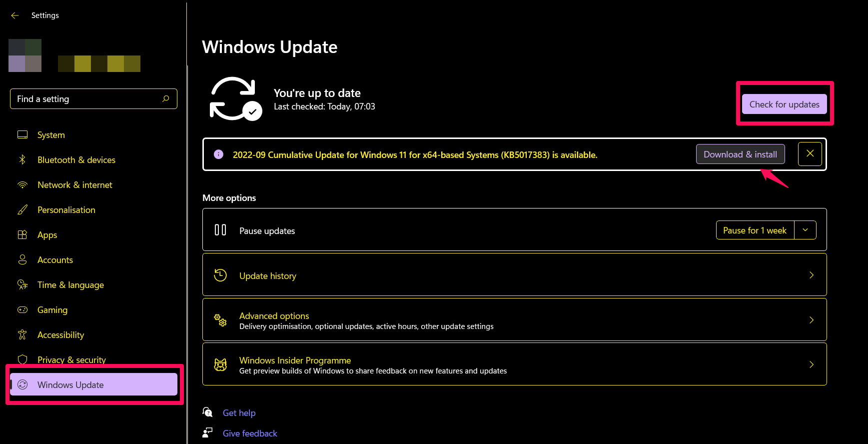This screenshot has width=868, height=444.
Task: Click the Gaming controller icon
Action: (22, 309)
